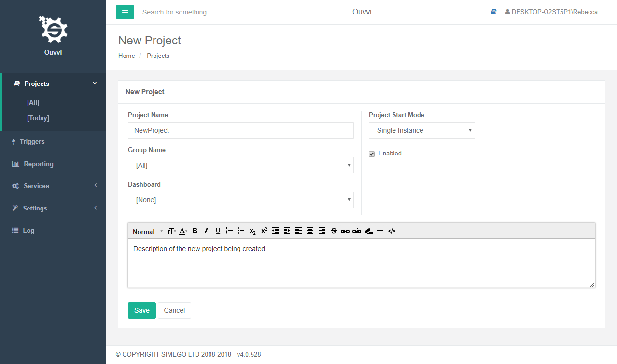Screen dimensions: 617x364
Task: Decrease indent in editor toolbar
Action: click(x=276, y=231)
